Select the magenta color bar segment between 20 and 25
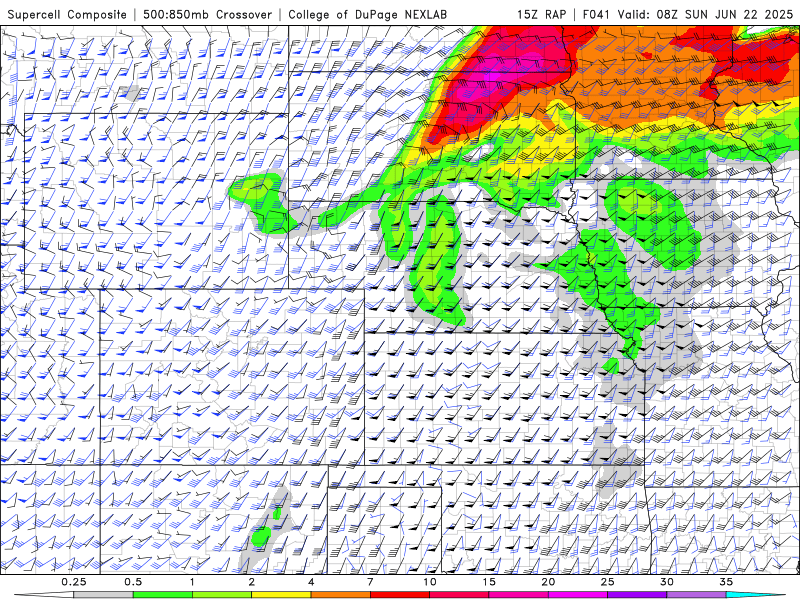Viewport: 800px width, 600px height. click(578, 595)
